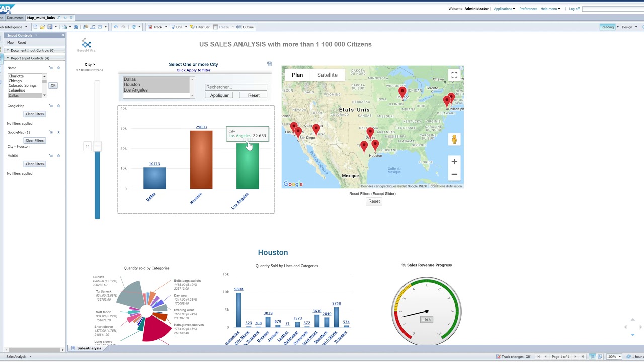Click Reset under Reset Filters (Except Slider)
This screenshot has height=362, width=644.
374,201
